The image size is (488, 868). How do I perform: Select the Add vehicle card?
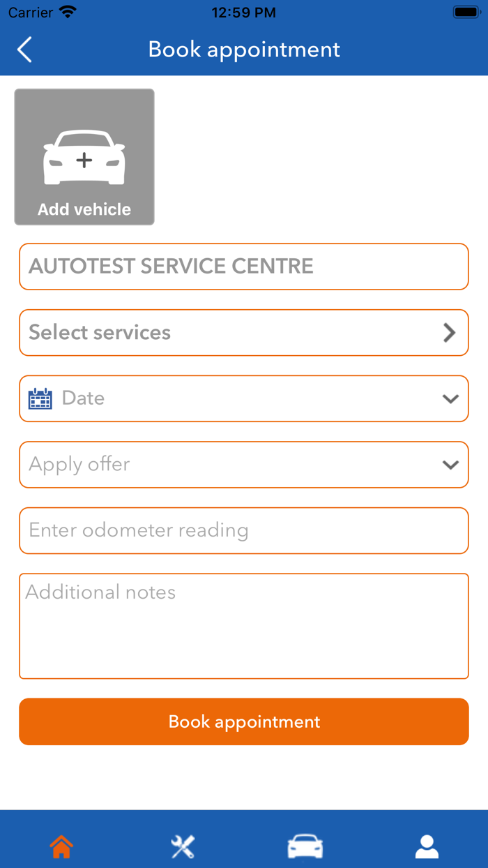click(84, 156)
